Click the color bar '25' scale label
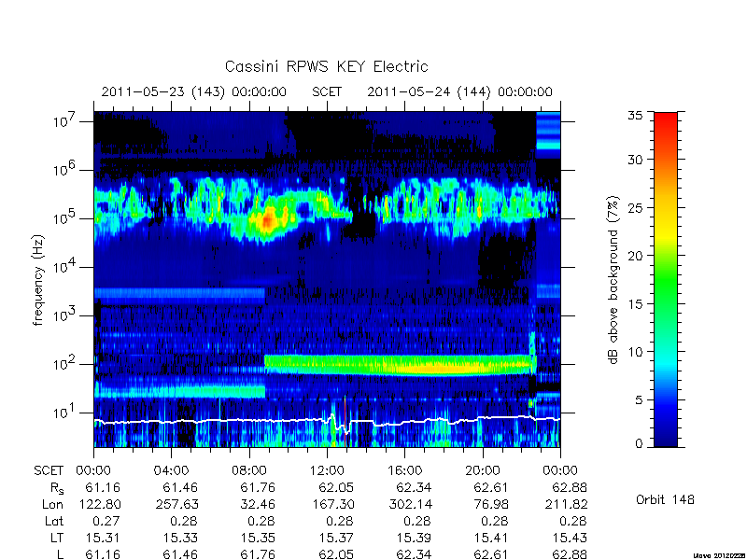The width and height of the screenshot is (747, 560). (x=636, y=207)
